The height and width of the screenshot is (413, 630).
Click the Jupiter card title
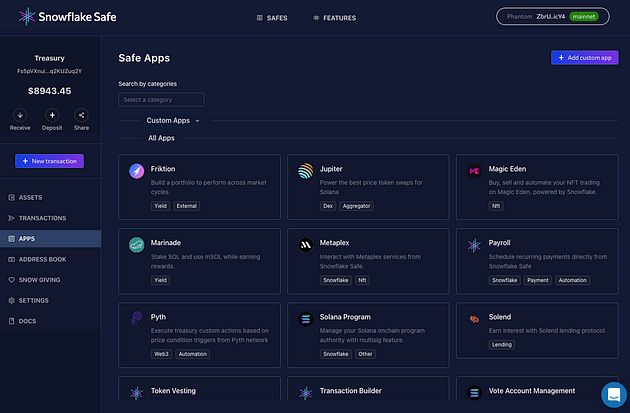[331, 169]
